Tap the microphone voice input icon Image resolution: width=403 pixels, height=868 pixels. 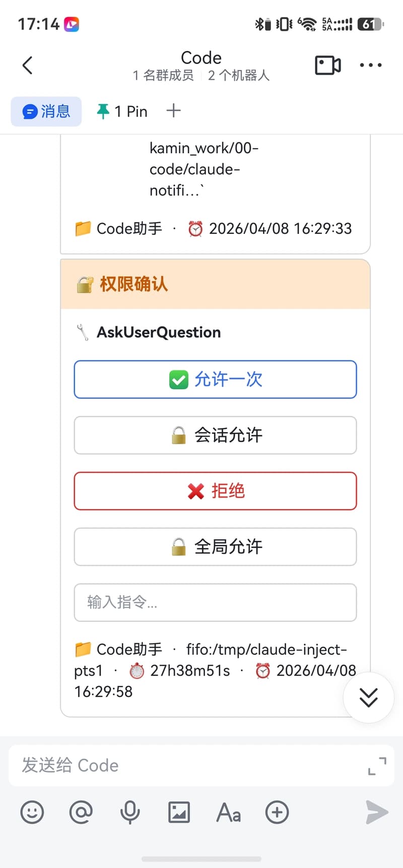(x=129, y=813)
